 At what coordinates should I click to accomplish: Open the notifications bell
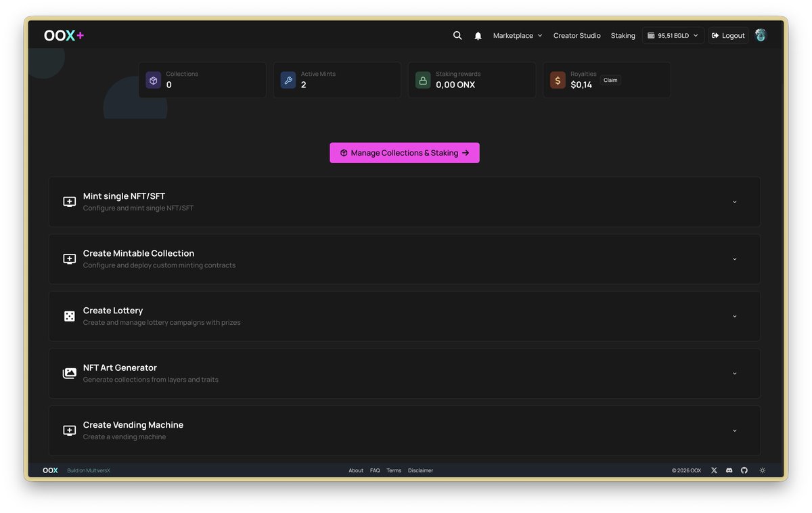[x=478, y=36]
